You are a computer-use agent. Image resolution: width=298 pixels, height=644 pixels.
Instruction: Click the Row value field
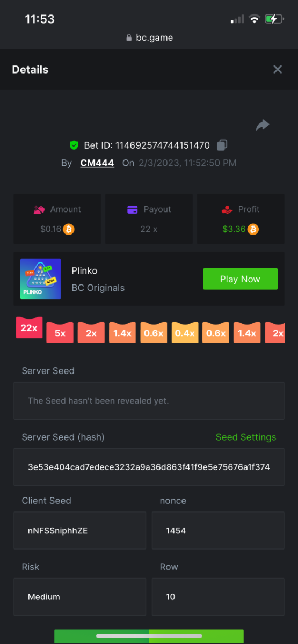click(x=218, y=597)
